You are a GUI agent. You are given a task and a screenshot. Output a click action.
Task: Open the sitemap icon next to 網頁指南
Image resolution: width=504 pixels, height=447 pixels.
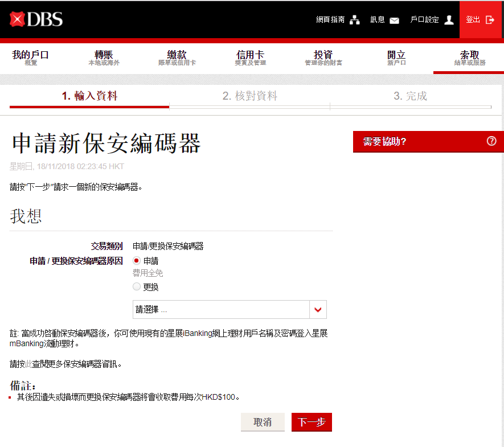click(355, 20)
